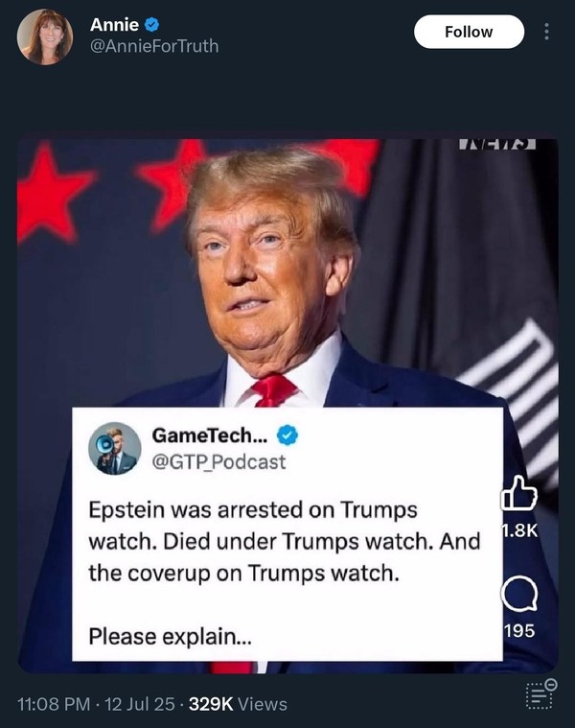Click the embedded tweet text about Epstein
Viewport: 575px width, 728px height.
(x=285, y=541)
